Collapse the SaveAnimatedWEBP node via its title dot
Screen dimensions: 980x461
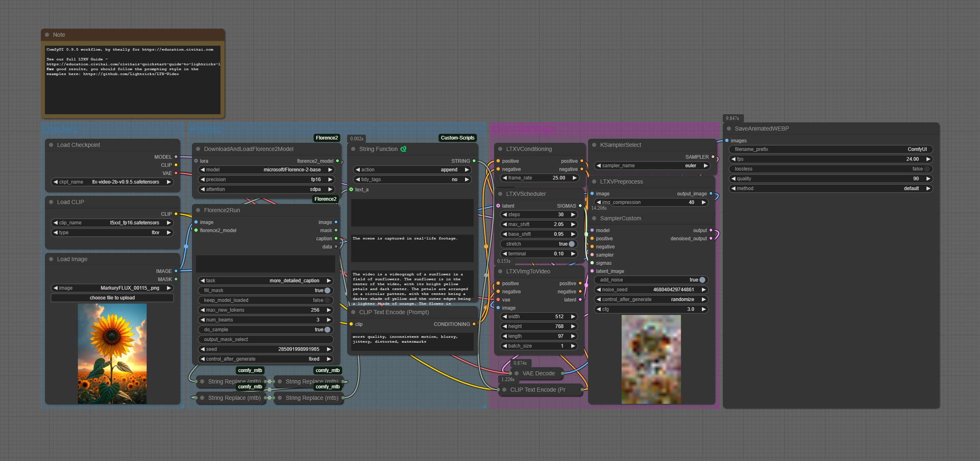pos(729,129)
